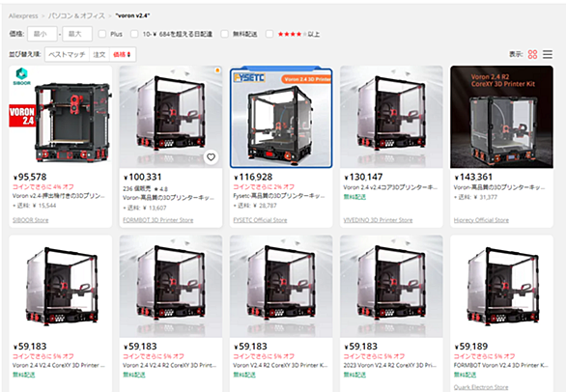Visit FORMBOT 3D Printer Store link
The image size is (566, 392).
point(158,220)
